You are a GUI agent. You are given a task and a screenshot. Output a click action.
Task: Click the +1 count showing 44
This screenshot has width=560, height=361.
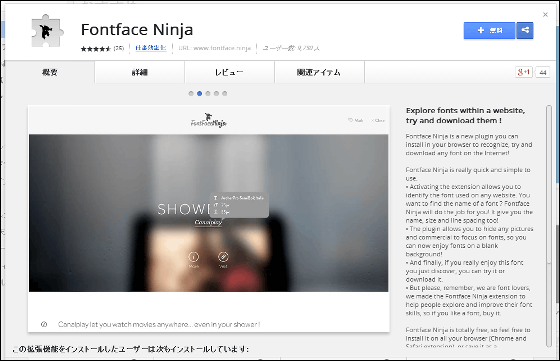click(543, 72)
